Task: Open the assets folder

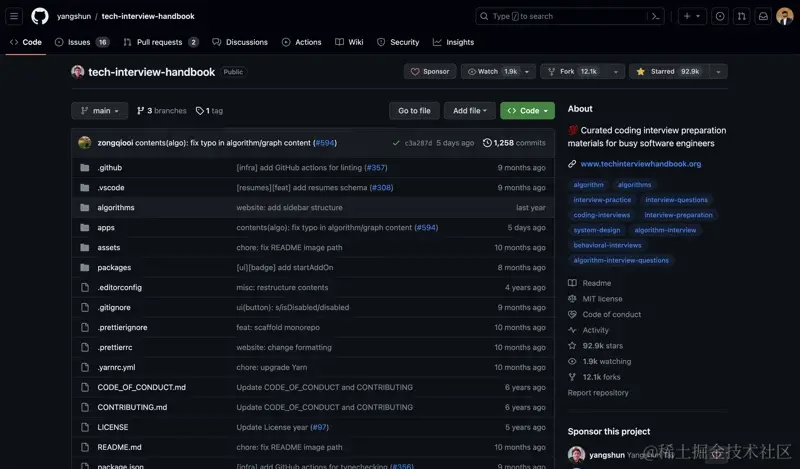Action: click(x=109, y=248)
